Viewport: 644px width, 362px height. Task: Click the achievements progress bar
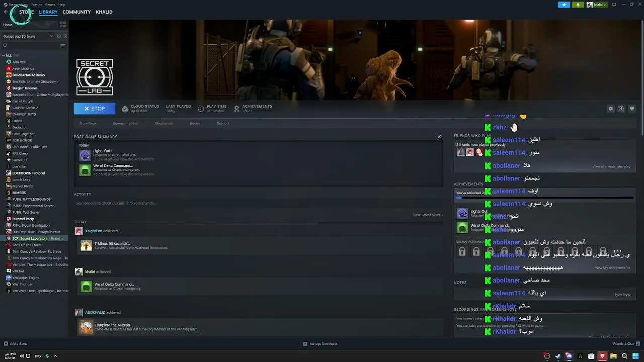(x=545, y=198)
